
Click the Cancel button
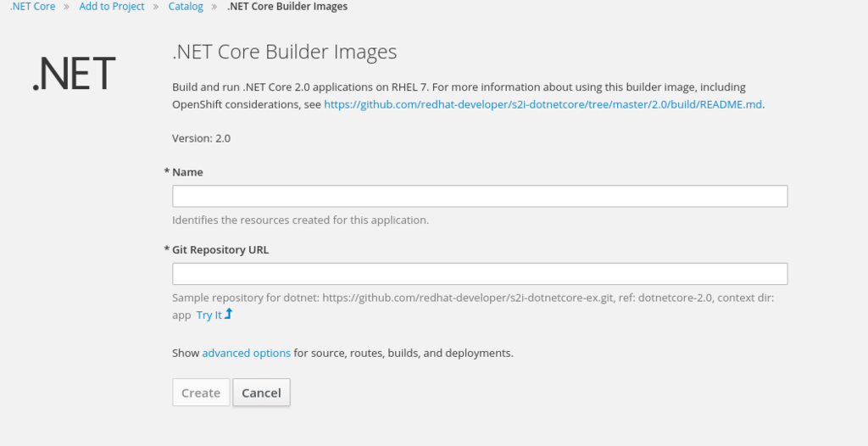click(x=261, y=393)
